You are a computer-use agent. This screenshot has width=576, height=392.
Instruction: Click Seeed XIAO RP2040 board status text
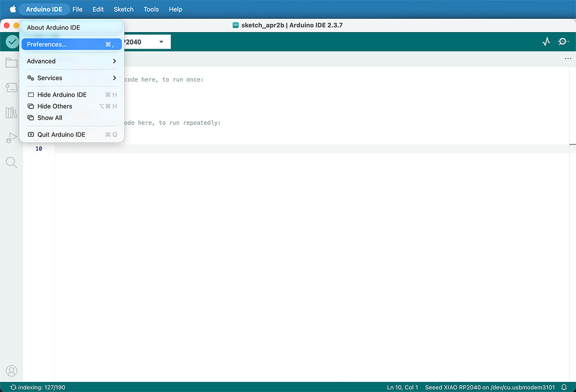coord(490,387)
